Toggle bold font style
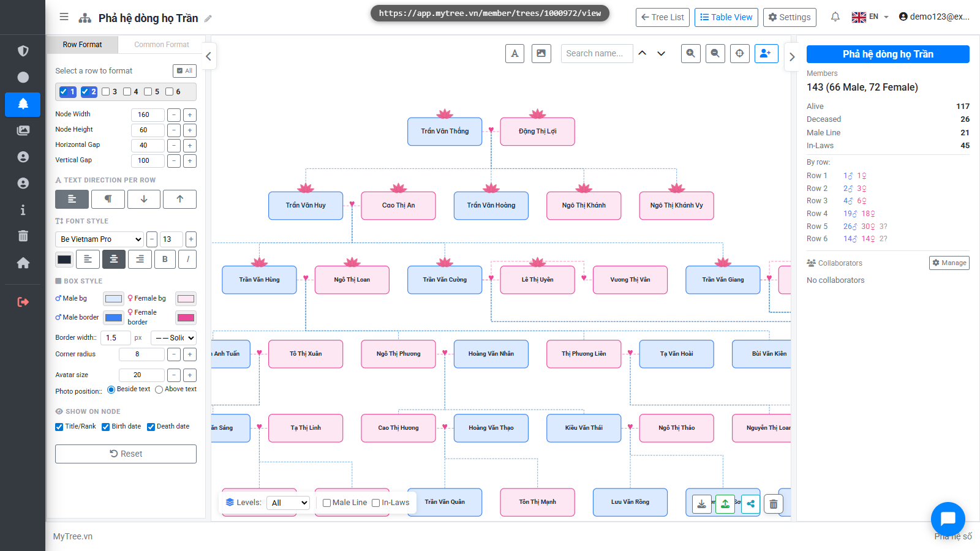 pyautogui.click(x=165, y=259)
